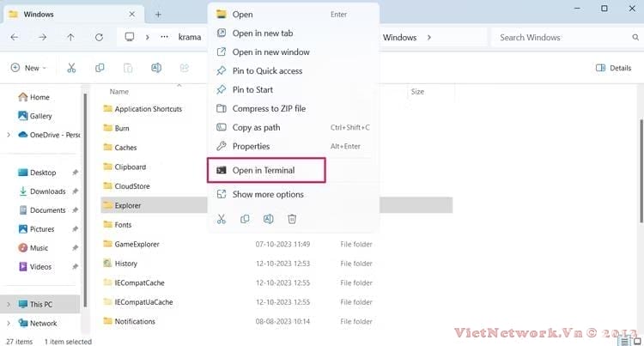Click the copy icon in the toolbar
Image resolution: width=644 pixels, height=346 pixels.
100,68
